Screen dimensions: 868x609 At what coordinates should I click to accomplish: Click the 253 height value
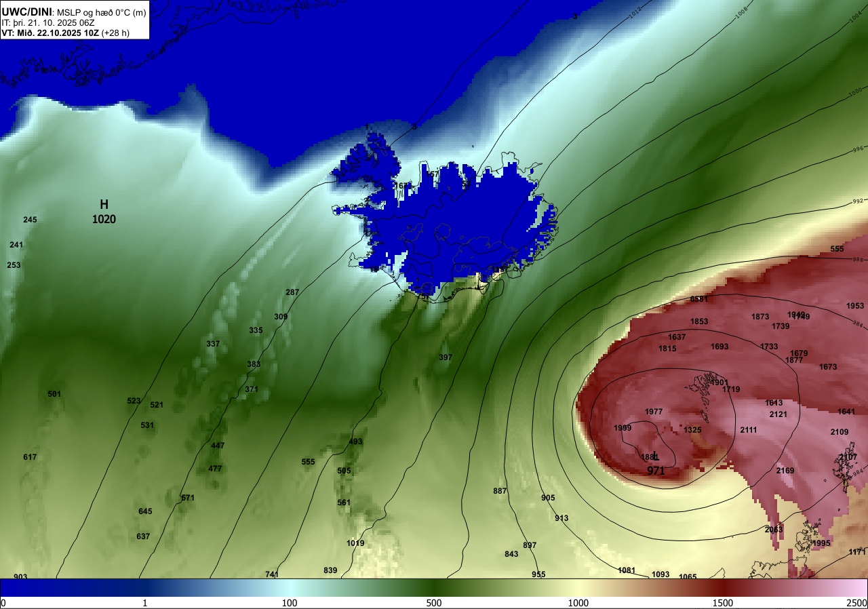14,265
